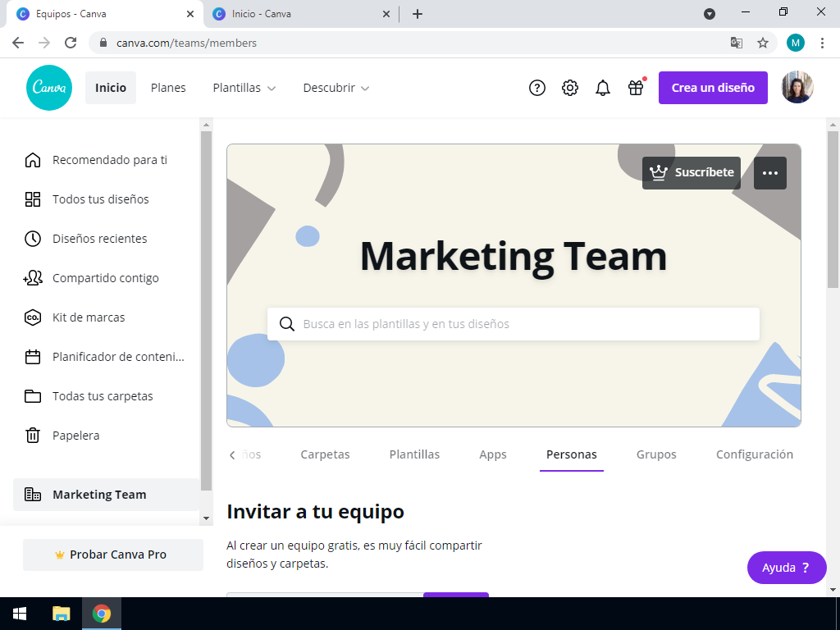This screenshot has width=840, height=630.
Task: Select the Personas tab
Action: pyautogui.click(x=572, y=454)
